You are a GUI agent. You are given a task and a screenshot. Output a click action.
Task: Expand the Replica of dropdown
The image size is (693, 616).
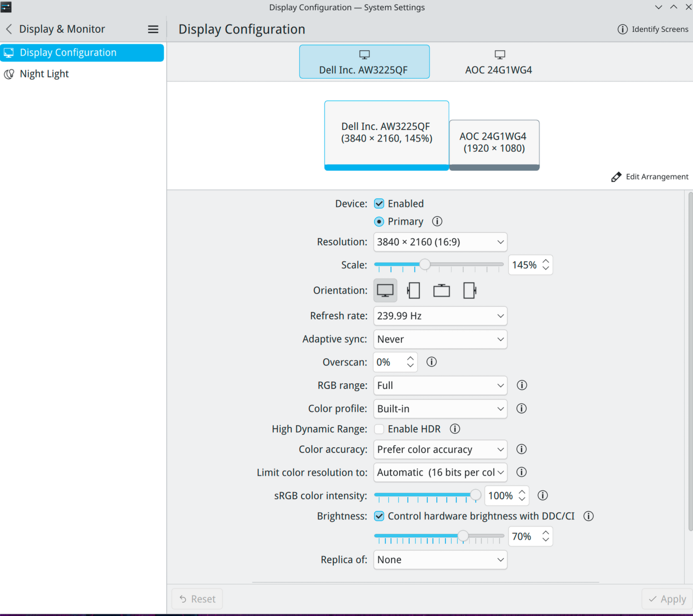coord(440,560)
